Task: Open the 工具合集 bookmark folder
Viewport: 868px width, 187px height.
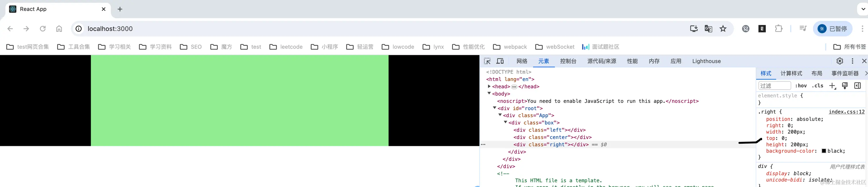Action: point(73,47)
